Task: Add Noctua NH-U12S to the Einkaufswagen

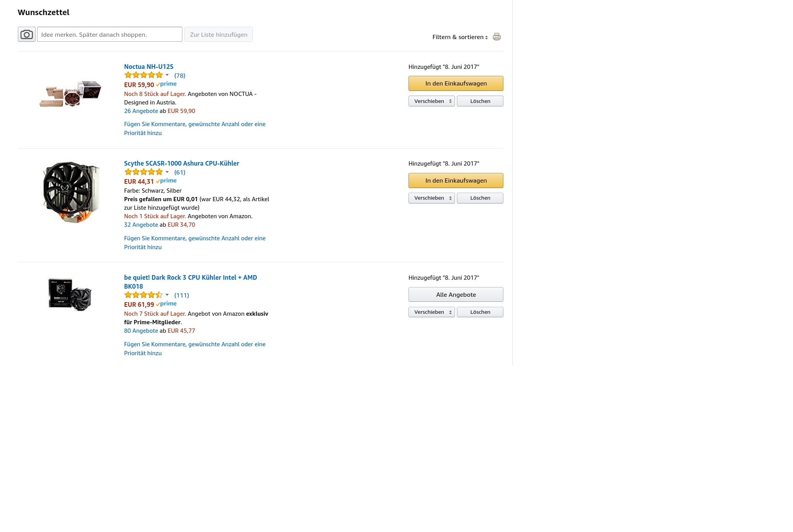Action: pyautogui.click(x=456, y=84)
